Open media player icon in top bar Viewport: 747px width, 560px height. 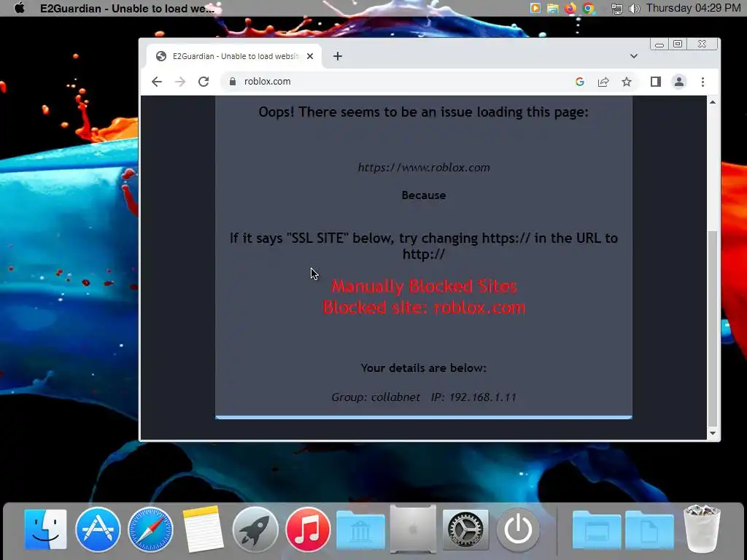[x=535, y=8]
